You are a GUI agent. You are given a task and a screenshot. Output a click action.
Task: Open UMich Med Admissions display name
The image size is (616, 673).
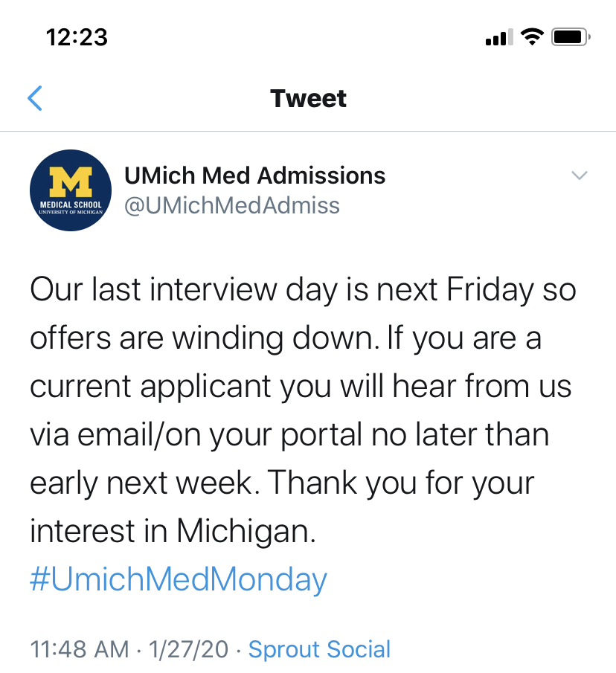coord(254,176)
